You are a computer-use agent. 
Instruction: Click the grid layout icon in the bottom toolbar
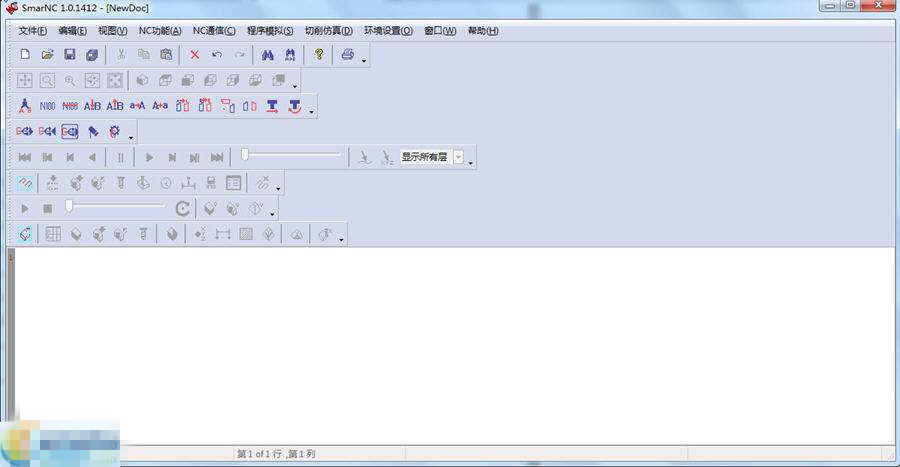[53, 234]
